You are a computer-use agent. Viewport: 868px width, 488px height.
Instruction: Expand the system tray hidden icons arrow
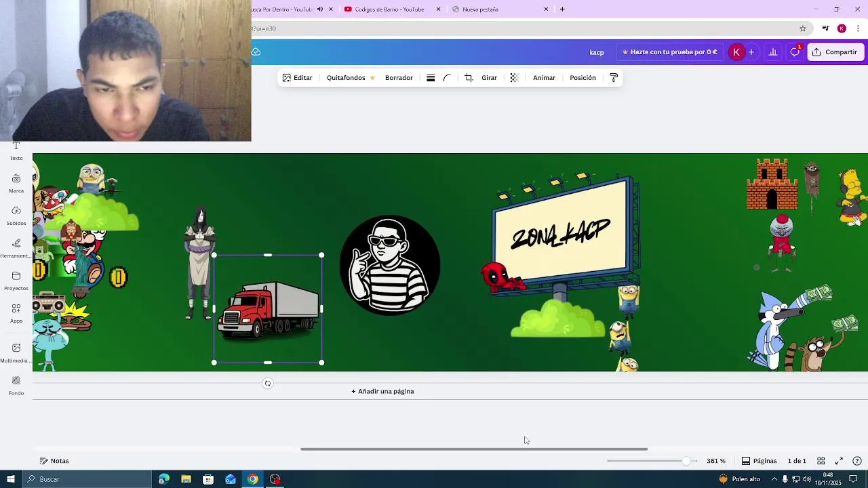(774, 479)
